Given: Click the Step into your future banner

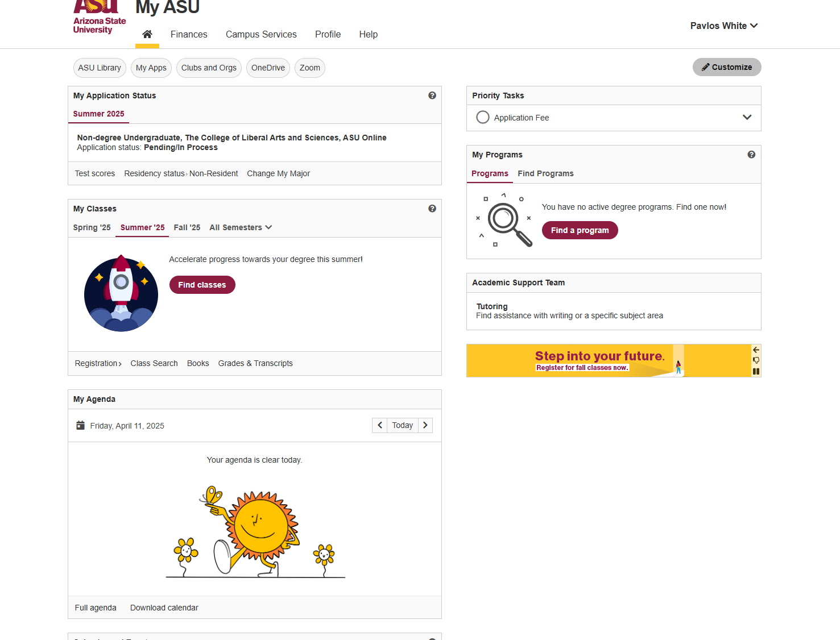Looking at the screenshot, I should click(609, 360).
